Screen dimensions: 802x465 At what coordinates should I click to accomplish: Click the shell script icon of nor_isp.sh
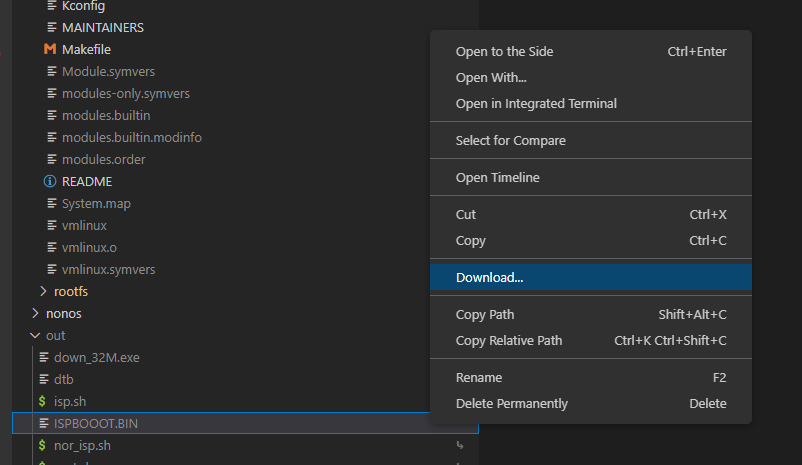click(x=42, y=446)
